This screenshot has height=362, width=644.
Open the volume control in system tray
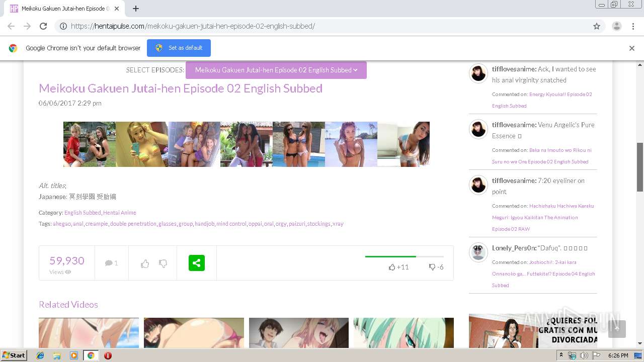pyautogui.click(x=584, y=355)
